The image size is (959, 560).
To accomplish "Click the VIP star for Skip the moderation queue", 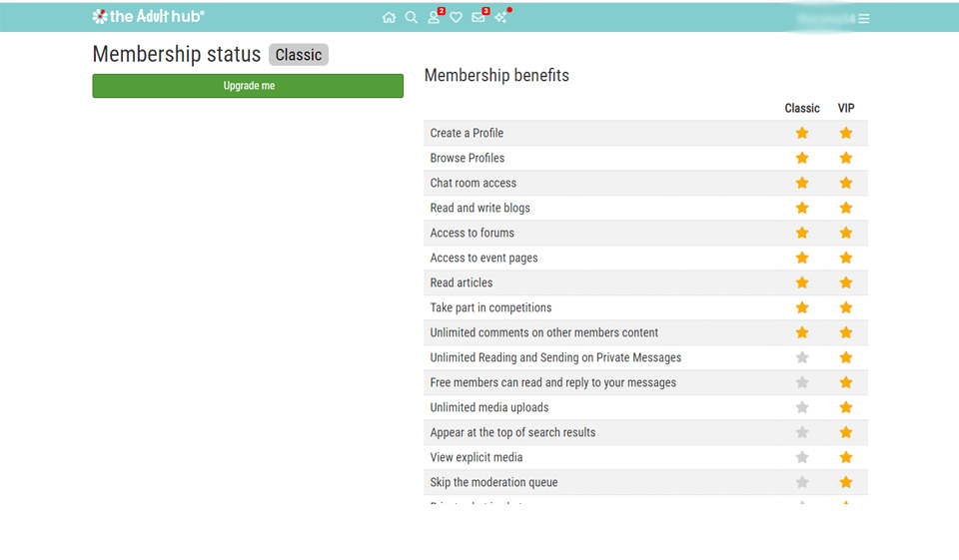I will click(x=846, y=482).
